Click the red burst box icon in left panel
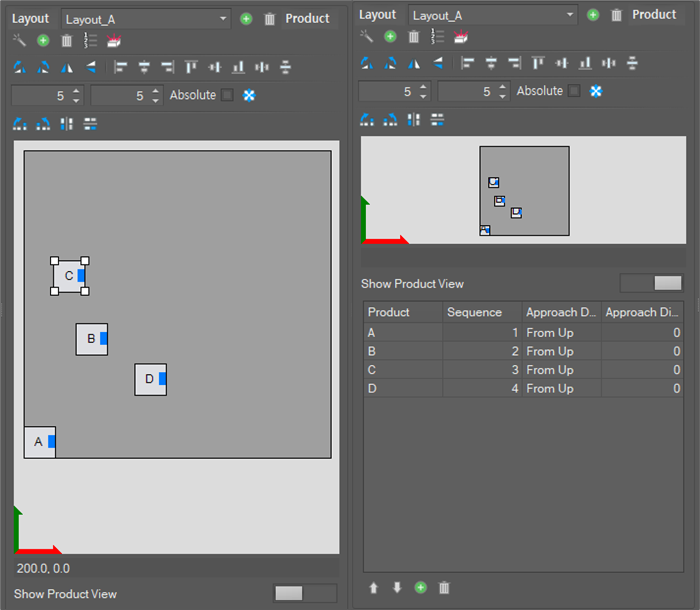The height and width of the screenshot is (610, 700). (113, 40)
